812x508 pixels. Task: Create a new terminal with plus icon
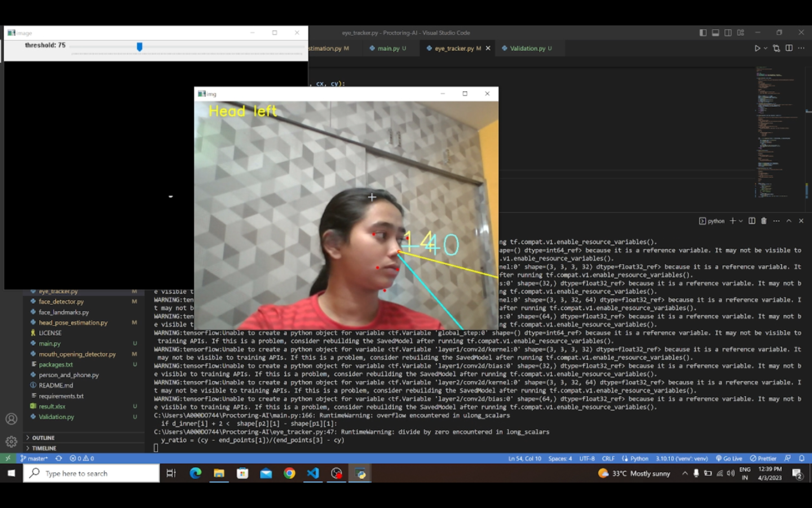[x=733, y=221]
